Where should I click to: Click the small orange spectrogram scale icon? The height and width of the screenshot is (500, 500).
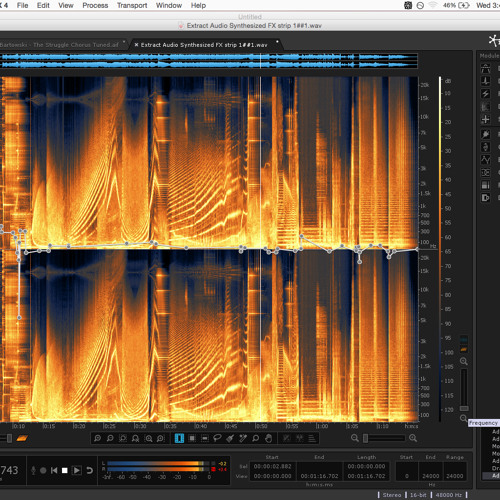[464, 349]
